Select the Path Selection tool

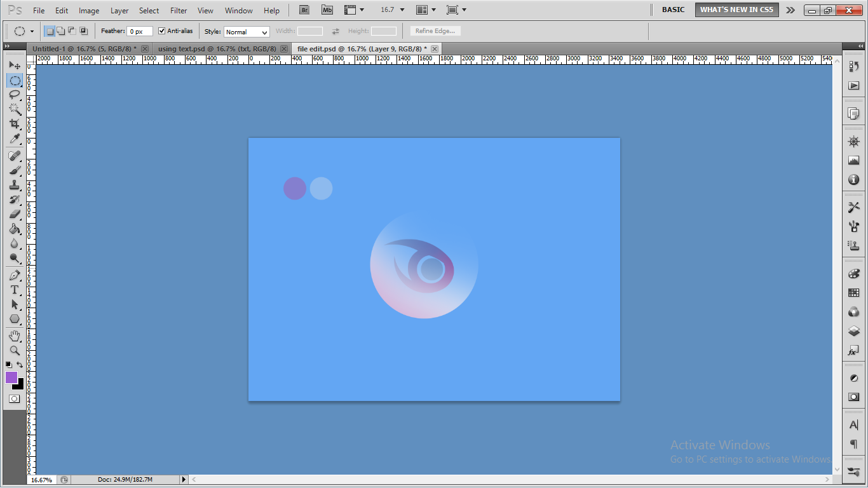tap(14, 304)
